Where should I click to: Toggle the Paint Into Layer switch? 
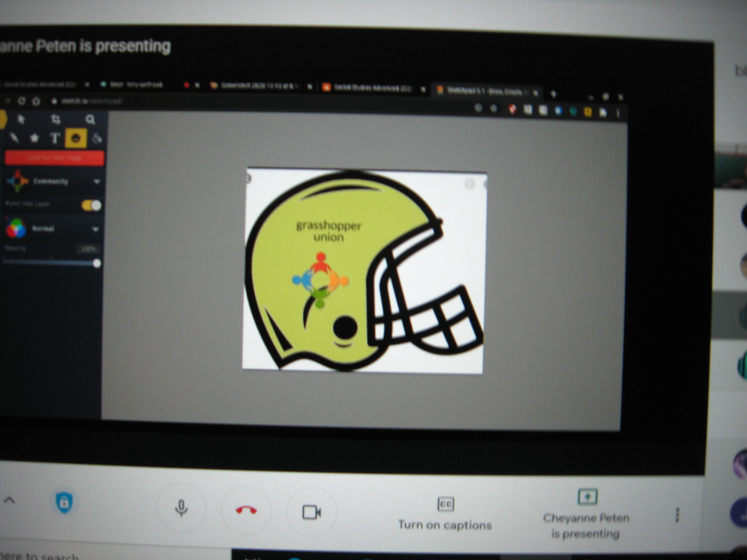click(92, 205)
